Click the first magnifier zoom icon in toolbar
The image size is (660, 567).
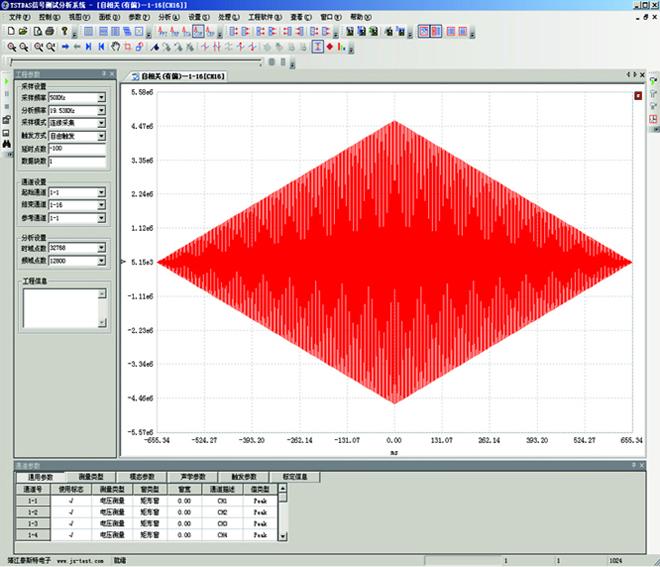click(x=11, y=46)
